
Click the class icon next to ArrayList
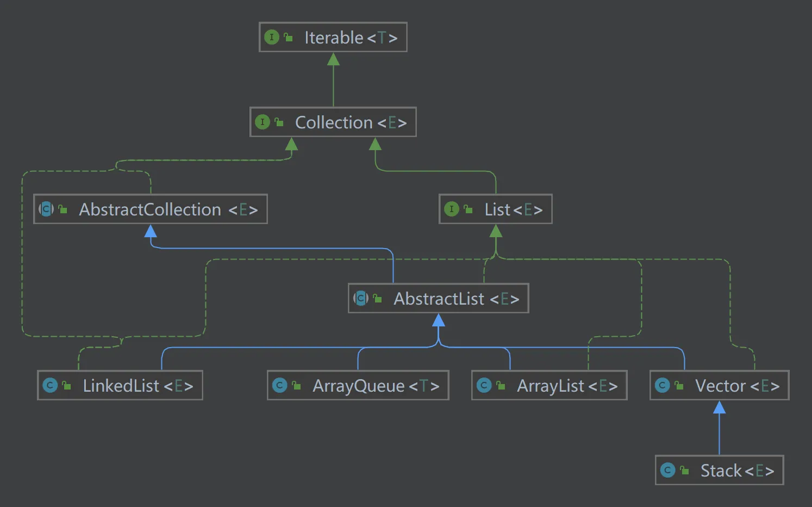click(x=484, y=385)
